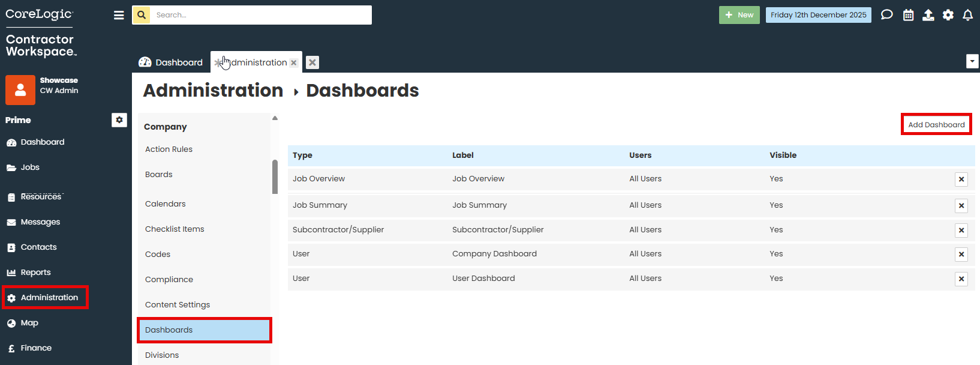
Task: Open the chat messages bubble icon
Action: pos(886,15)
